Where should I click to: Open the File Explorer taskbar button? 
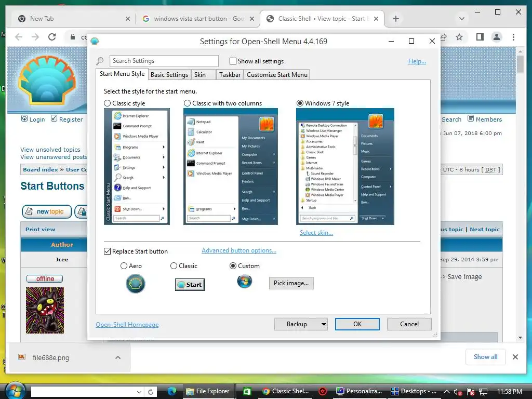click(208, 391)
